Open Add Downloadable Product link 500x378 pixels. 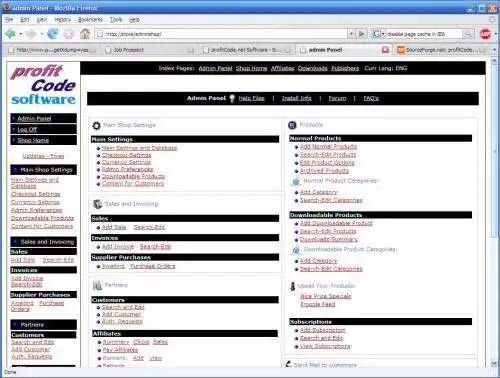pos(336,223)
